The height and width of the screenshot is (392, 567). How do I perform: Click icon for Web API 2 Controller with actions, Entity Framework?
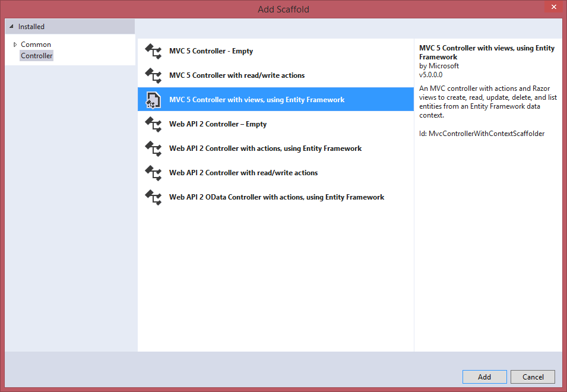pyautogui.click(x=153, y=148)
